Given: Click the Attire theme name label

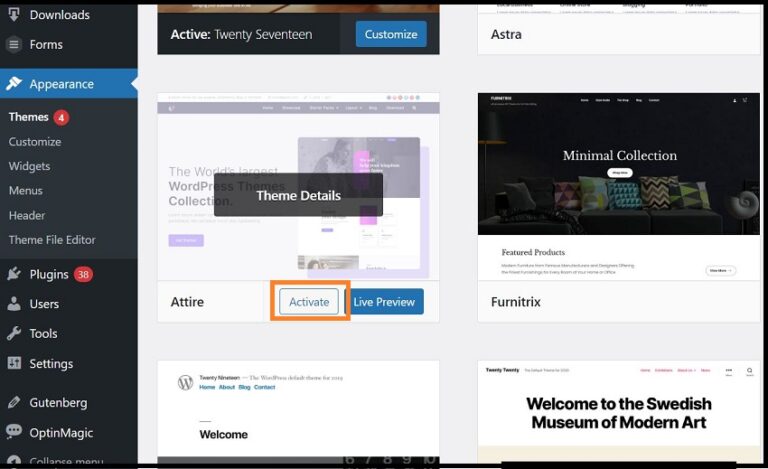Looking at the screenshot, I should [x=187, y=302].
